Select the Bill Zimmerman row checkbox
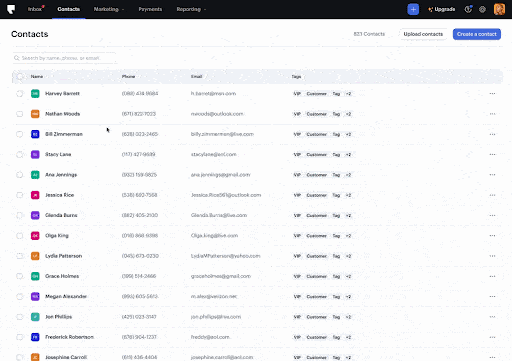512x361 pixels. [20, 134]
